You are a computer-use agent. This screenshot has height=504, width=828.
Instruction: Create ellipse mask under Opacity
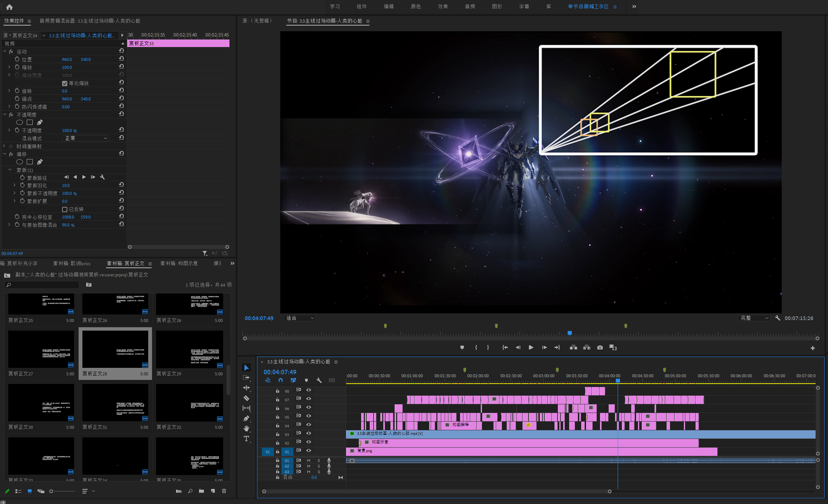click(20, 122)
